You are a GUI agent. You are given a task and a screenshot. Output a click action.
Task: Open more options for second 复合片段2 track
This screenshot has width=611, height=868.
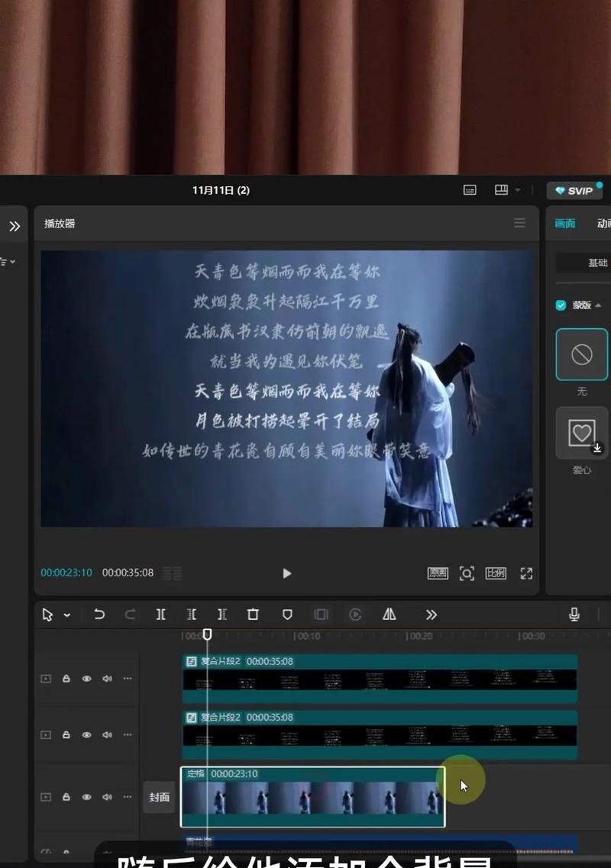pos(128,734)
